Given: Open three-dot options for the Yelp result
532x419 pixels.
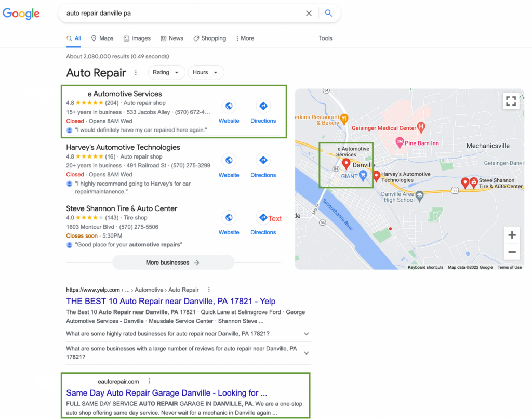Looking at the screenshot, I should coord(209,289).
